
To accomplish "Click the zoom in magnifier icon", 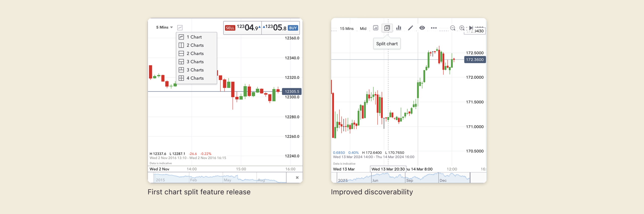I will point(462,28).
